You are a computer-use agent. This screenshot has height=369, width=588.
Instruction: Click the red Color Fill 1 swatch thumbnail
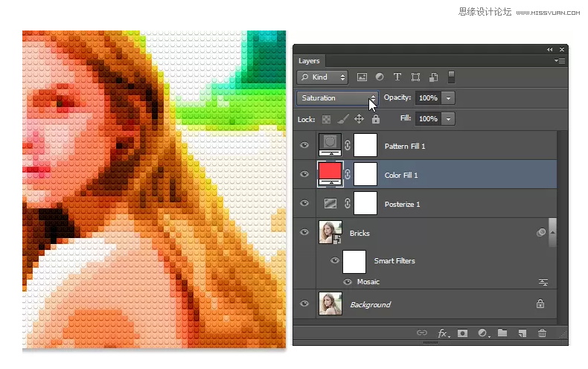(x=330, y=173)
